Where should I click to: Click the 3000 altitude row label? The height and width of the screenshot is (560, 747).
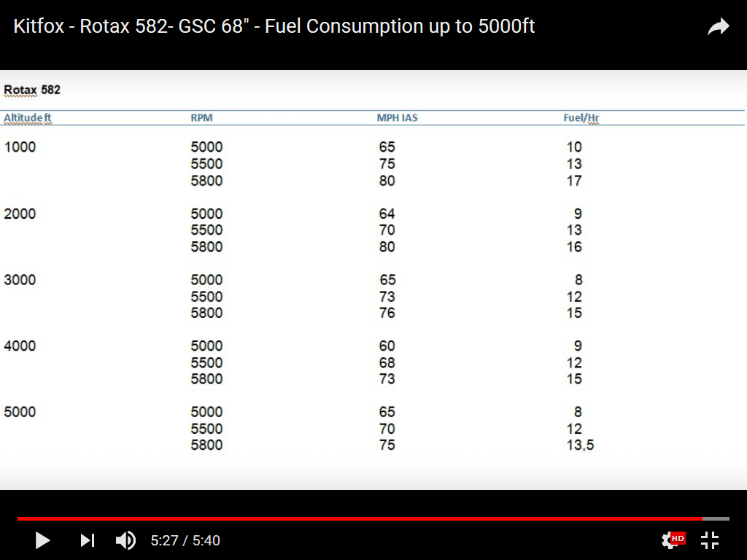[20, 280]
